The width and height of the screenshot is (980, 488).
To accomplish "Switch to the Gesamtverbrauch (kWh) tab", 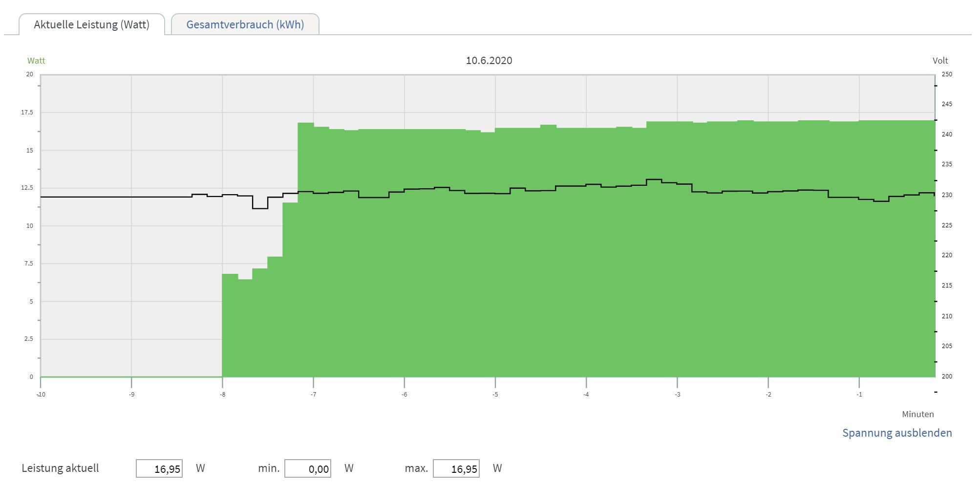I will (x=245, y=24).
